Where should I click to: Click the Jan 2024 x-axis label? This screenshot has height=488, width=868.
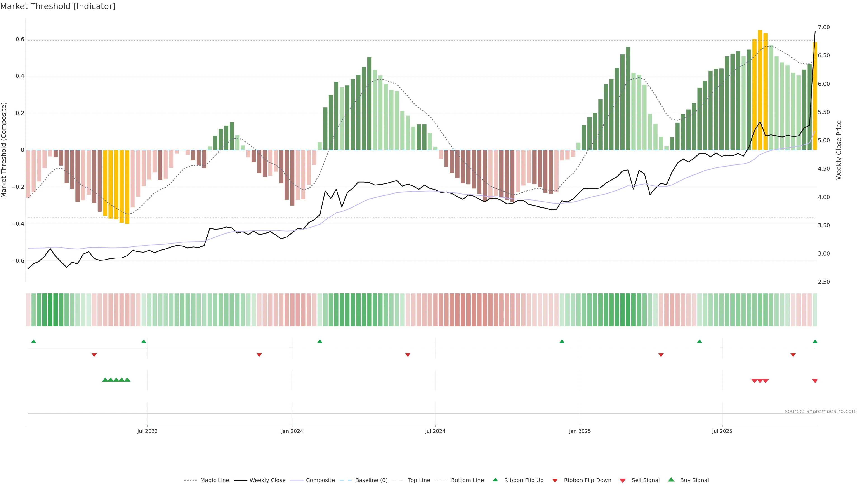click(x=292, y=431)
